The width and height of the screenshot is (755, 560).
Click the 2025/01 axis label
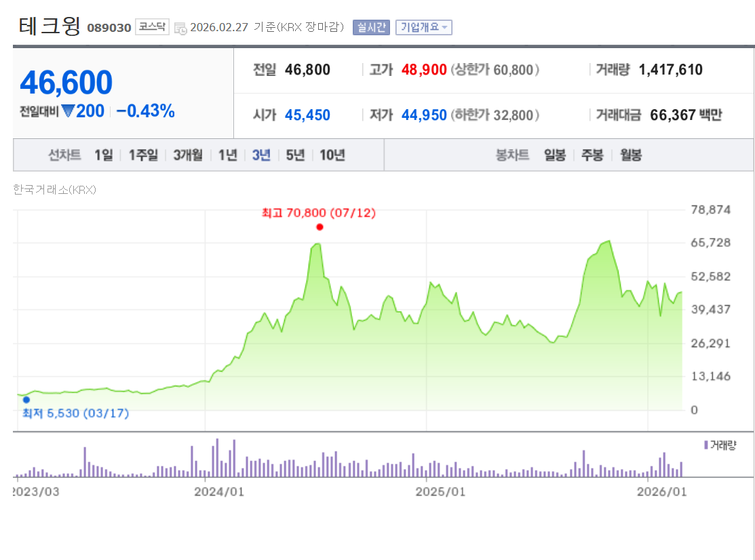440,492
